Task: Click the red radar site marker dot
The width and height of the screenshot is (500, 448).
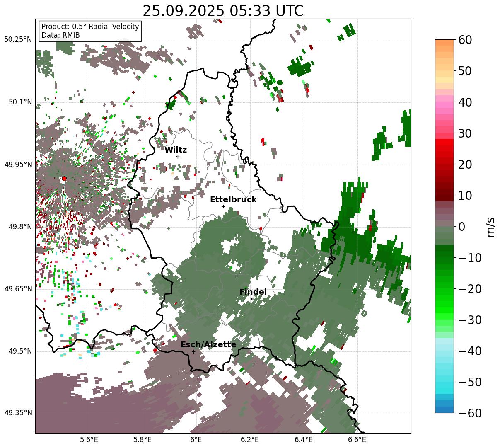Action: (64, 179)
